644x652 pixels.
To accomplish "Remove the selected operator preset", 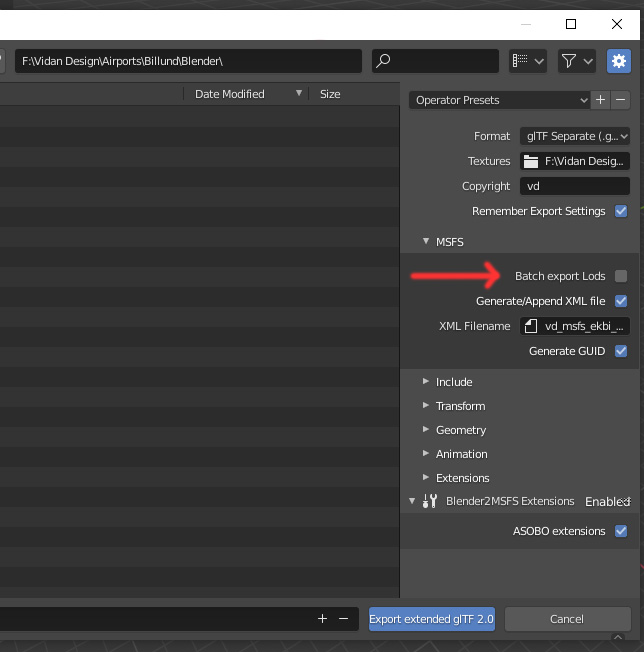I will pos(621,100).
